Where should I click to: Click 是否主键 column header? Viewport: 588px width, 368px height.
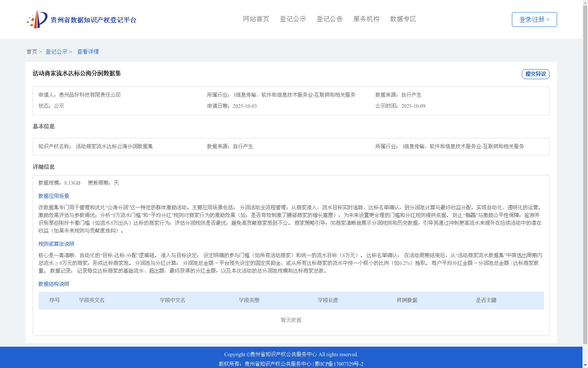pyautogui.click(x=486, y=300)
